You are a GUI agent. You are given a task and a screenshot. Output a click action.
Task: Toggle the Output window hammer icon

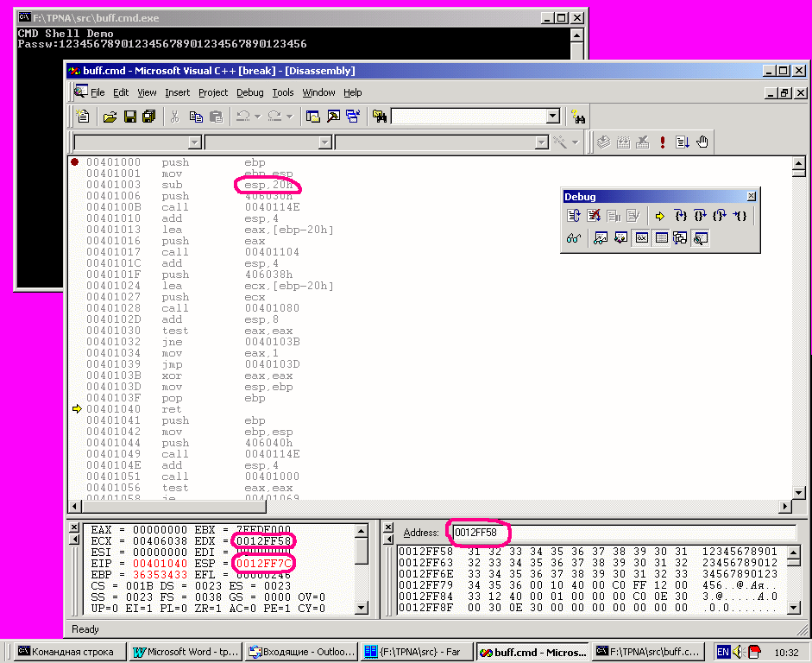point(333,117)
